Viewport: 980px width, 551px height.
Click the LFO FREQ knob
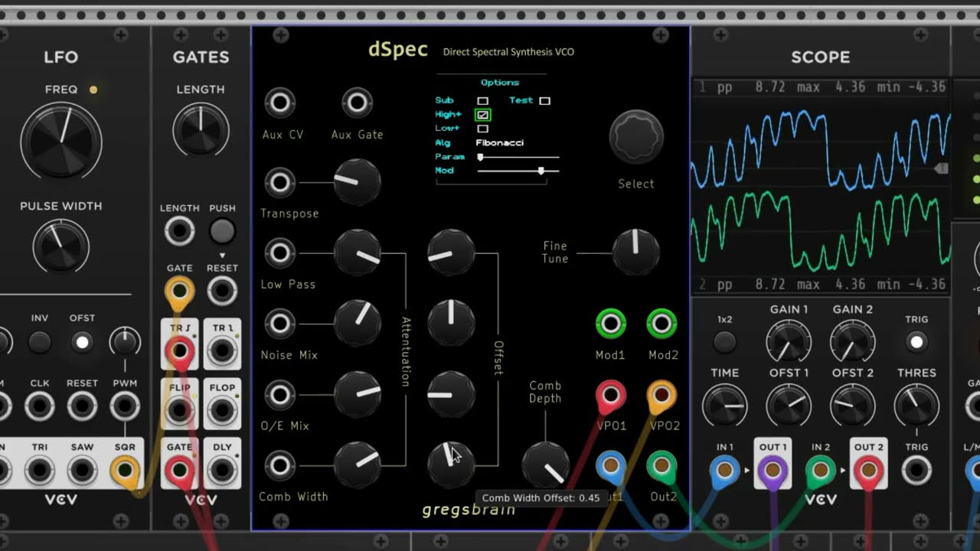61,141
